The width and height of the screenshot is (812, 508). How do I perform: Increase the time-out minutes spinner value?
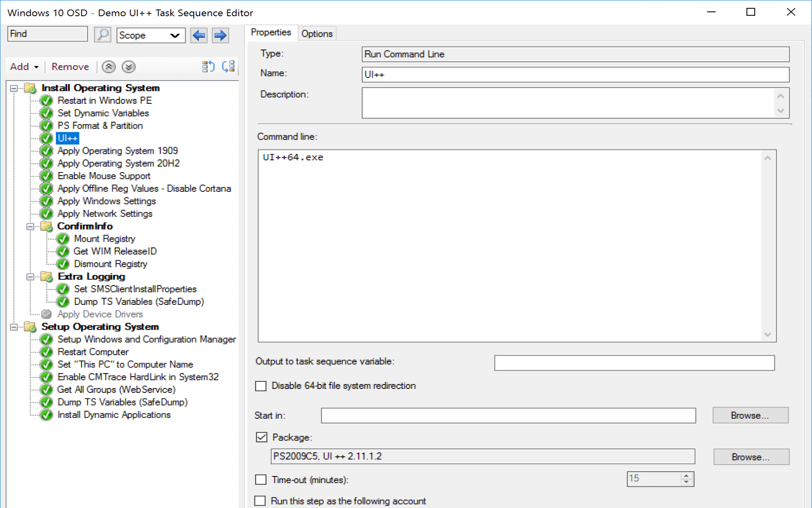tap(687, 476)
